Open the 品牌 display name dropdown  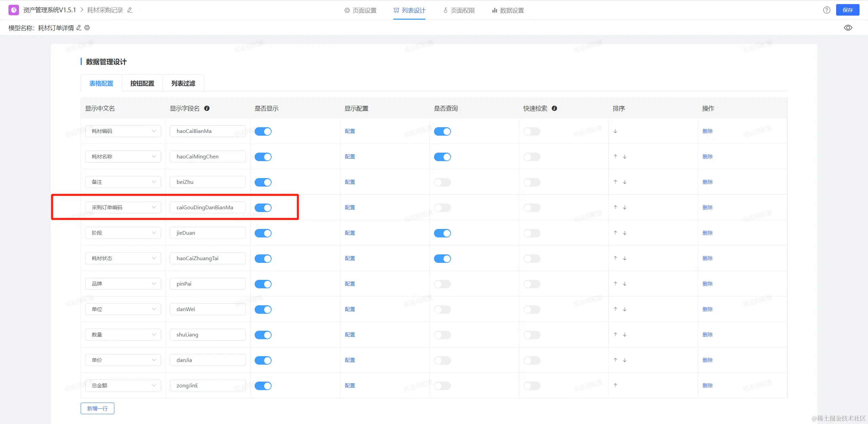point(123,284)
